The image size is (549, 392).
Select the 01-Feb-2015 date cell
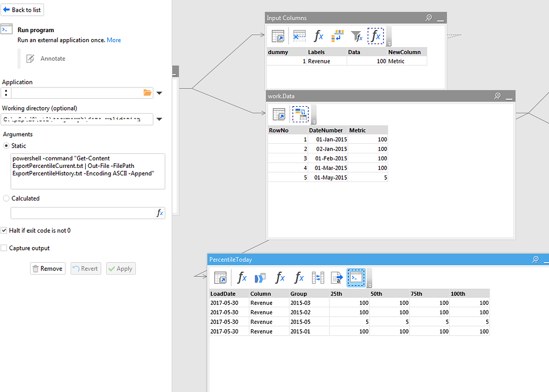click(x=328, y=158)
